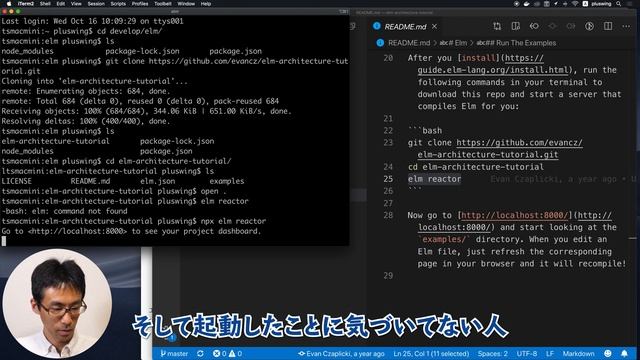Click 'pluswing' user name in menu bar
Viewport: 640px width, 360px height.
(602, 4)
